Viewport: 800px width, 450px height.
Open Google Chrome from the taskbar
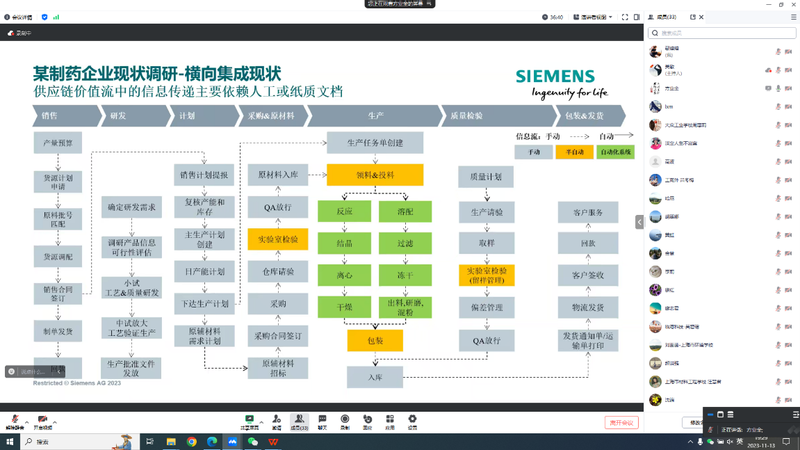click(191, 441)
